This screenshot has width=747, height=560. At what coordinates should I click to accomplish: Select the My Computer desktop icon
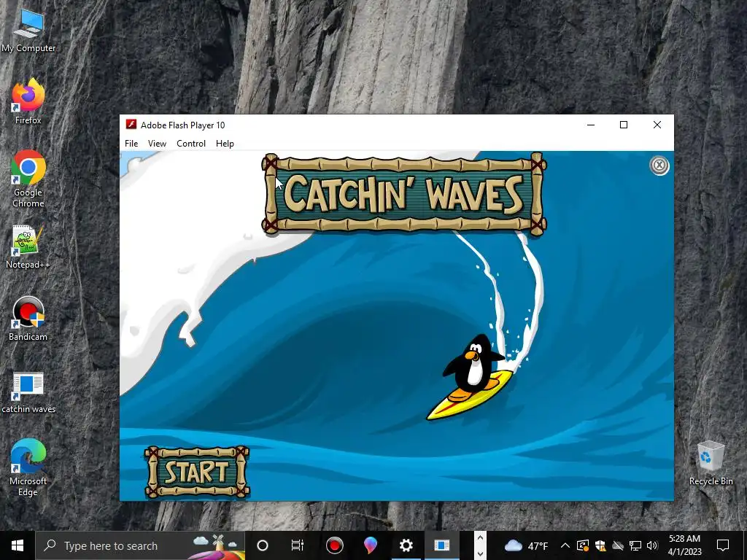tap(28, 31)
